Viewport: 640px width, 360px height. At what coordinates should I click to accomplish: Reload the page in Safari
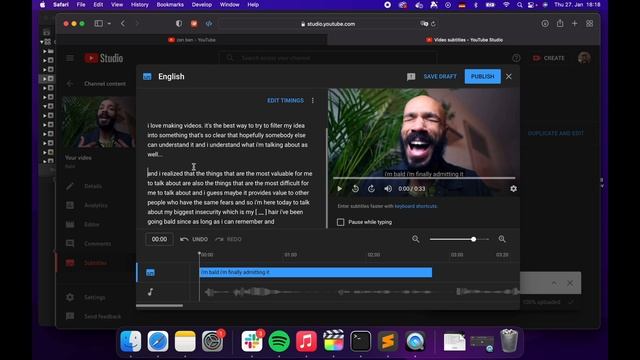(433, 24)
